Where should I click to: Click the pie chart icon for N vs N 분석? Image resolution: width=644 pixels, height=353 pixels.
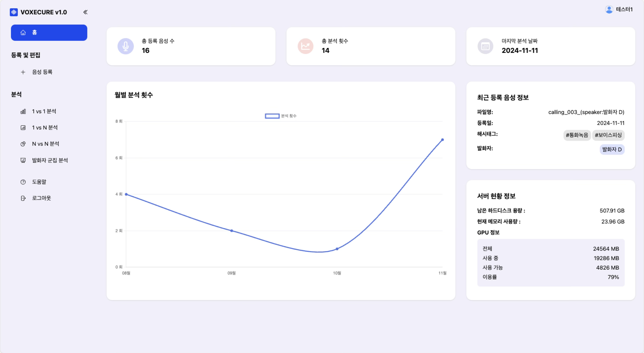23,144
